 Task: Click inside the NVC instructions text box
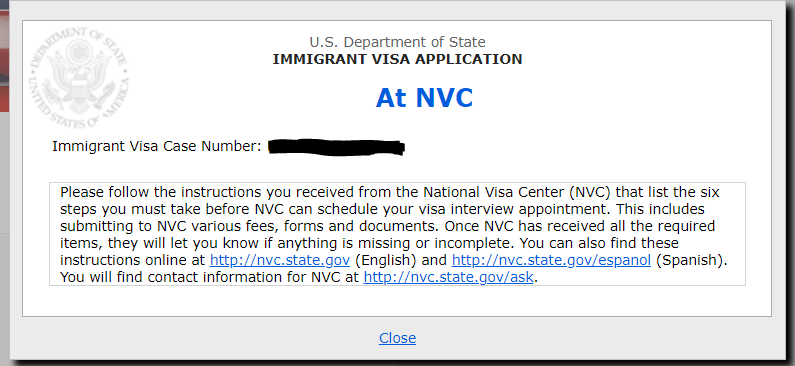(397, 234)
